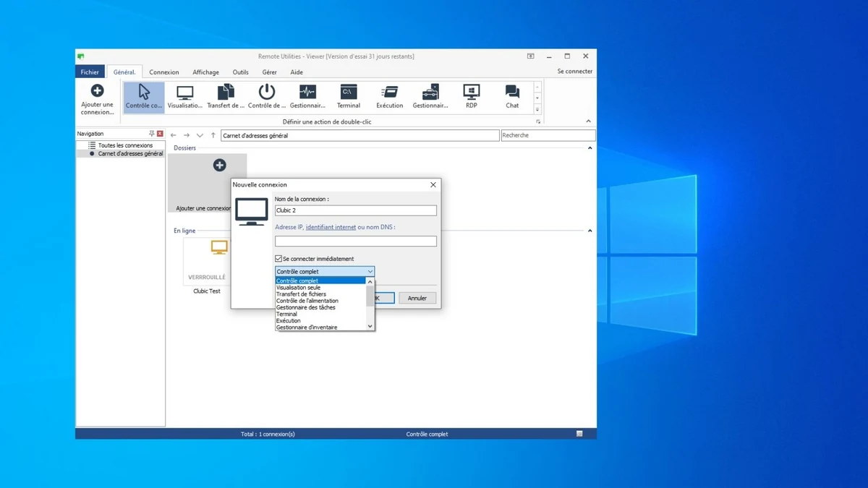
Task: Switch to the Général tab
Action: coord(124,72)
